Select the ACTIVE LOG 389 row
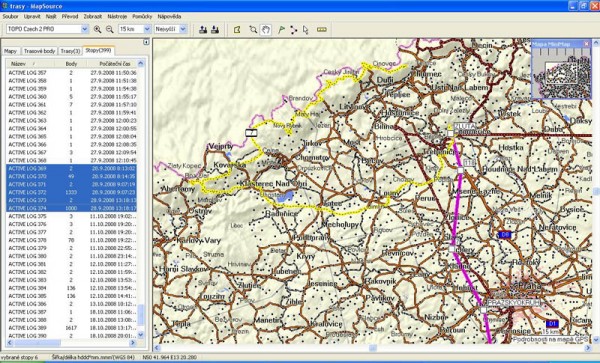The image size is (600, 363). (x=71, y=328)
